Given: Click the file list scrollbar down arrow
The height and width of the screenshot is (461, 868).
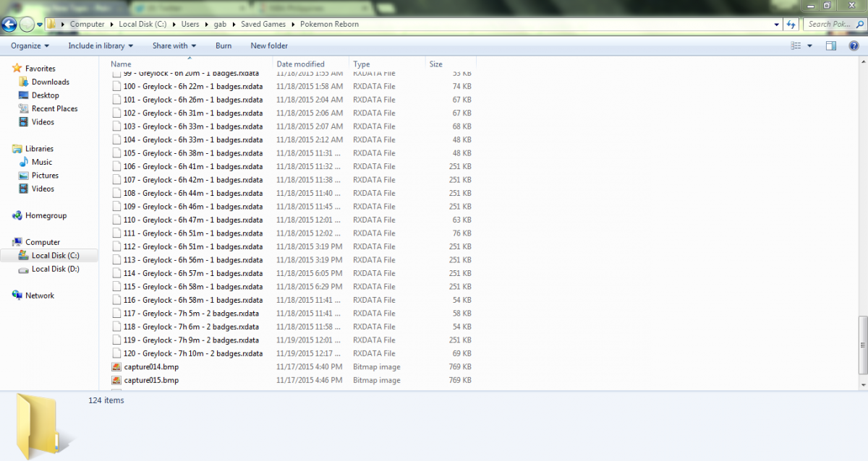Looking at the screenshot, I should pyautogui.click(x=861, y=385).
